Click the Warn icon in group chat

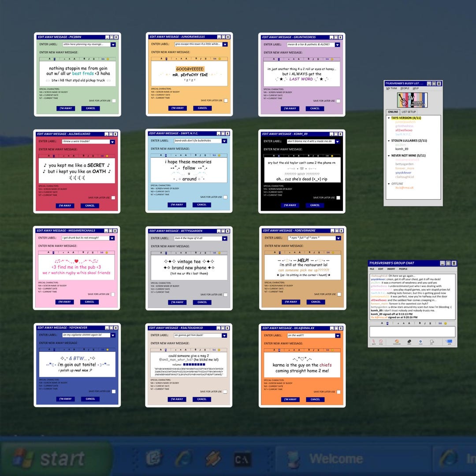[x=374, y=342]
